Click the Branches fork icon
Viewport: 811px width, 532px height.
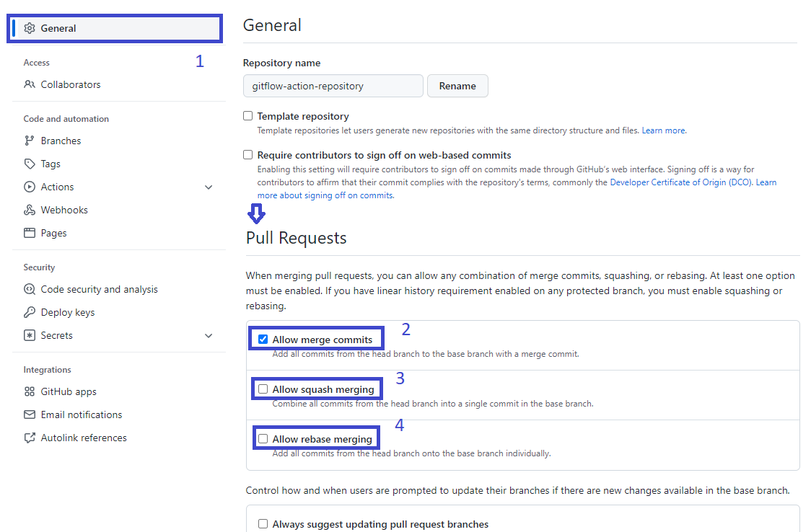28,140
